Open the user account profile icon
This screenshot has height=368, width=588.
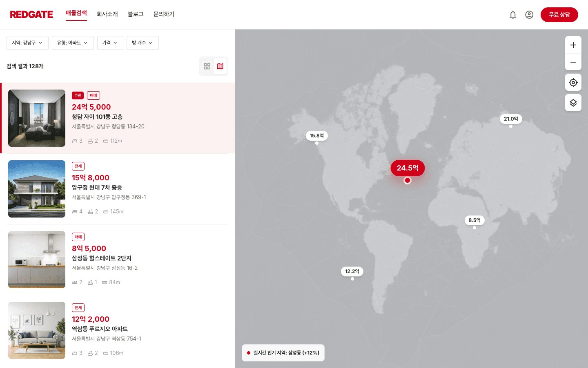[x=529, y=15]
